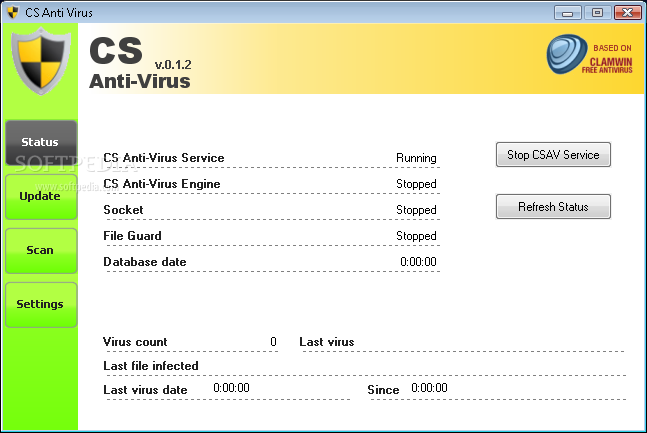Screen dimensions: 647x433
Task: Stop the CSAV Service
Action: 553,155
